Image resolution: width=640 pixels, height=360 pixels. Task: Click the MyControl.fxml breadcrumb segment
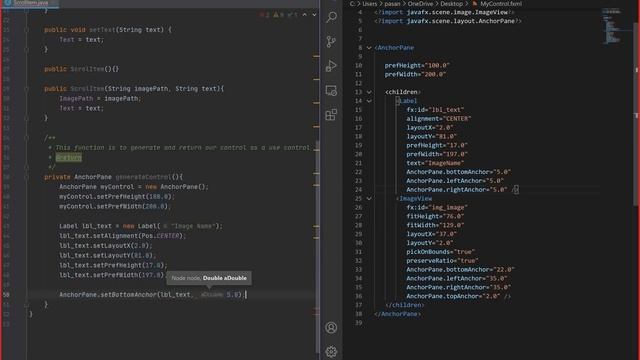point(501,4)
